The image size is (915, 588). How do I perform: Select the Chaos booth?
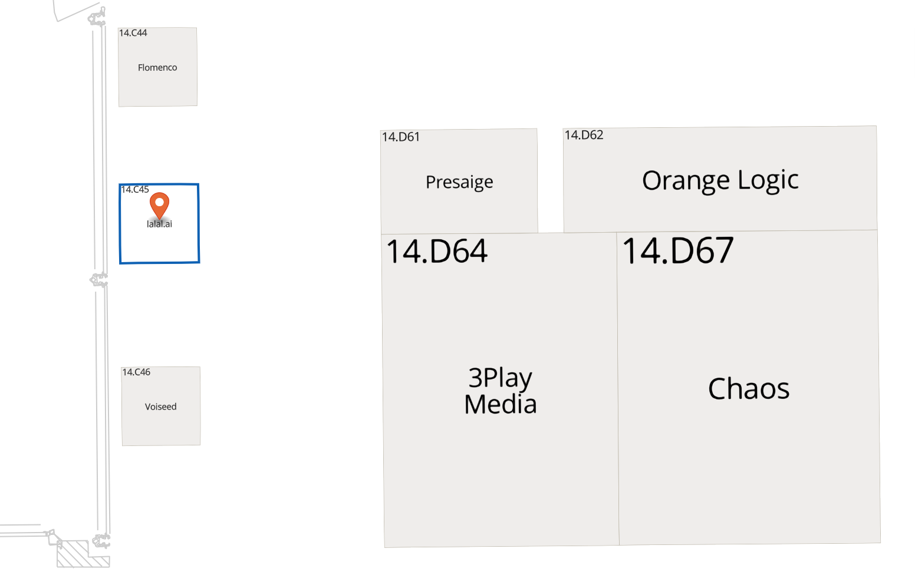point(749,387)
